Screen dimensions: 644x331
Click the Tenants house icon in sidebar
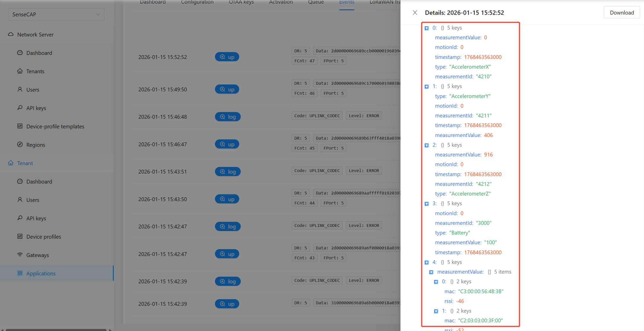(x=20, y=71)
